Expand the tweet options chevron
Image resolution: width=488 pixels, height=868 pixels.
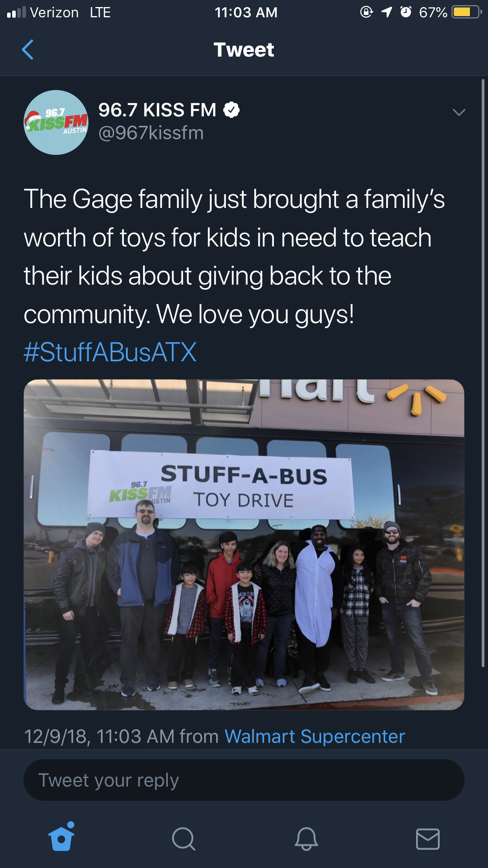point(459,112)
